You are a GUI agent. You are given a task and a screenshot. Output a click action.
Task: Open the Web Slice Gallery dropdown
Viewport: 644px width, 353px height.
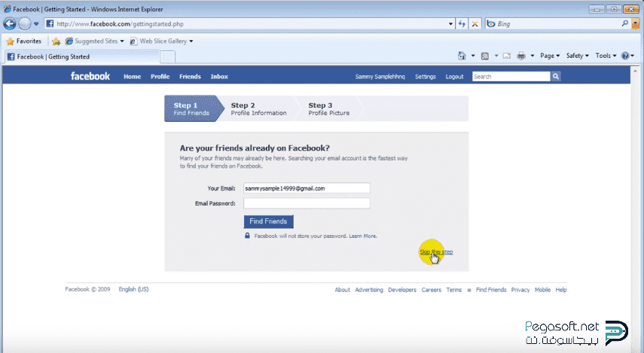point(161,41)
